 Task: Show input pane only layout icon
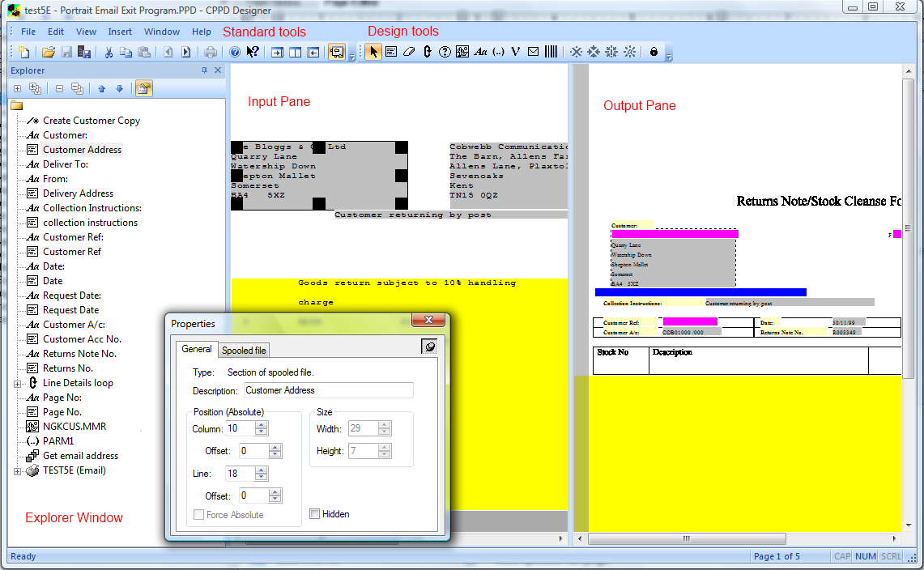(277, 52)
